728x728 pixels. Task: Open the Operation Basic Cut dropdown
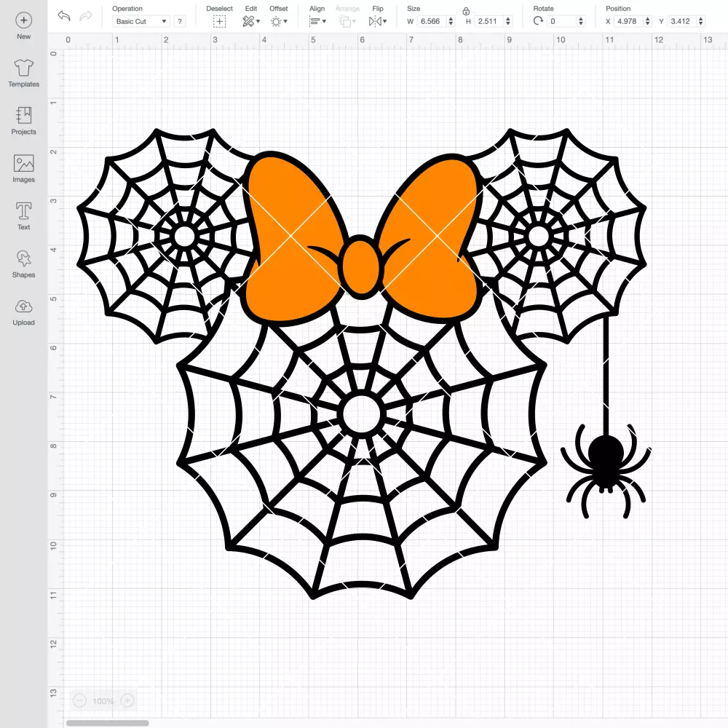click(141, 21)
